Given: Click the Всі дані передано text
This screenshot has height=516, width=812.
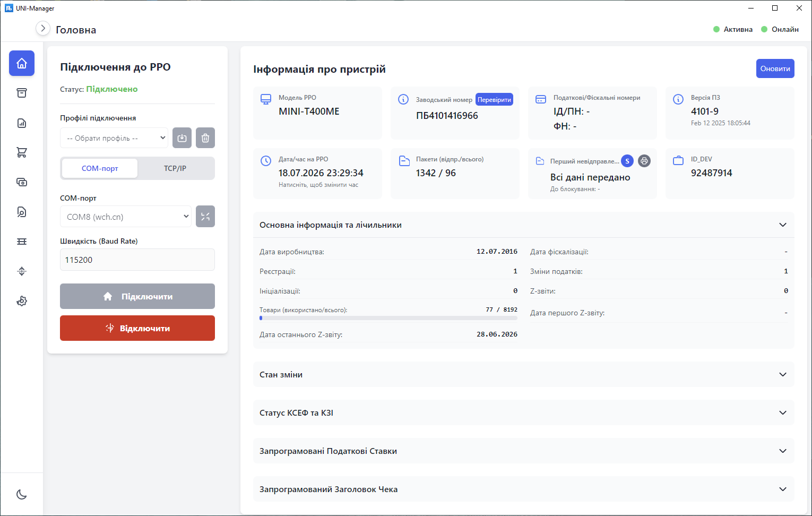Looking at the screenshot, I should coord(590,177).
